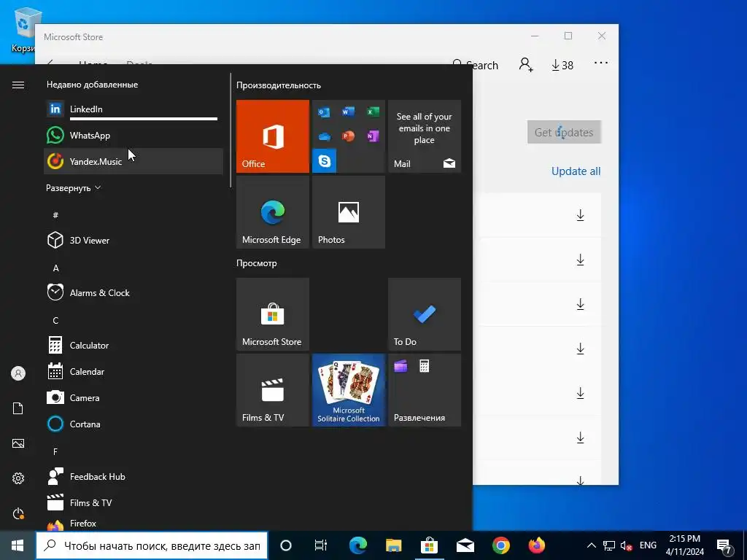Image resolution: width=747 pixels, height=560 pixels.
Task: Click the letter A section header
Action: pyautogui.click(x=55, y=268)
